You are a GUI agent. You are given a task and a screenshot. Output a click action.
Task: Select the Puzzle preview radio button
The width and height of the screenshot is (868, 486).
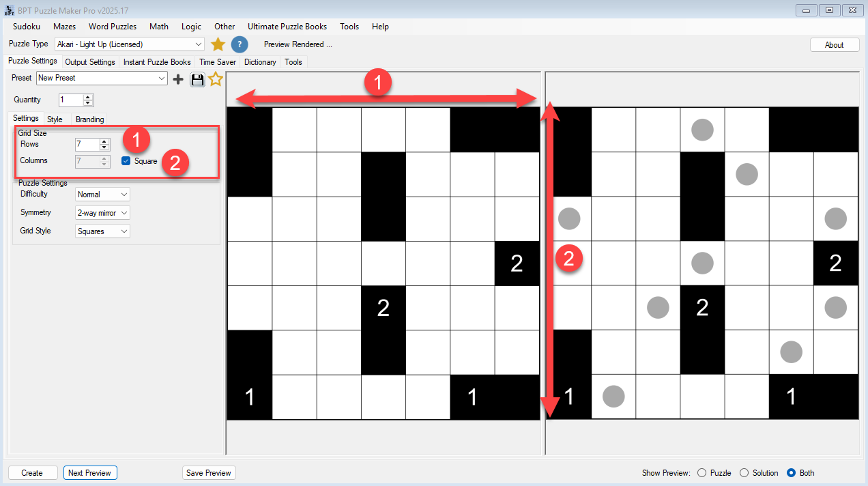pos(701,473)
